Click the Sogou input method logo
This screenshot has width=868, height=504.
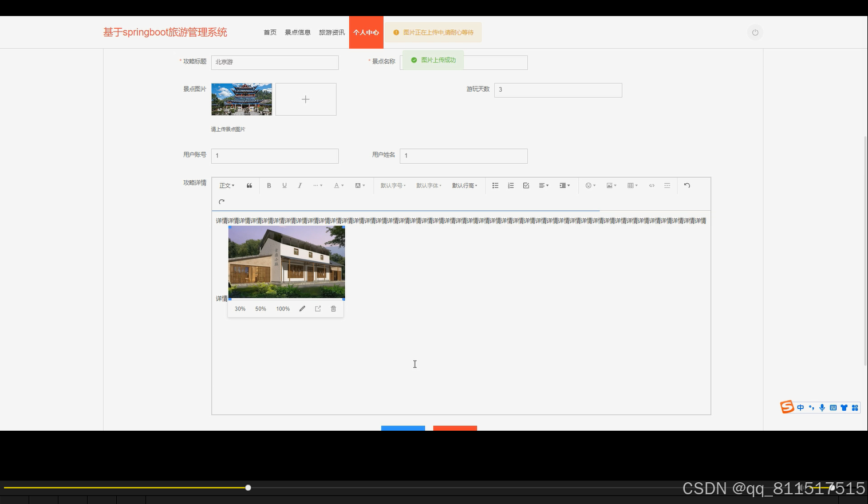tap(787, 407)
